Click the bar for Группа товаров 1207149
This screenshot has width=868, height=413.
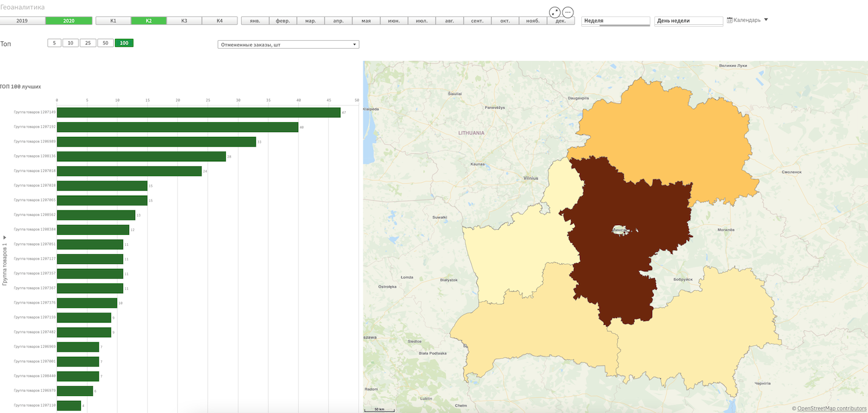pyautogui.click(x=198, y=113)
